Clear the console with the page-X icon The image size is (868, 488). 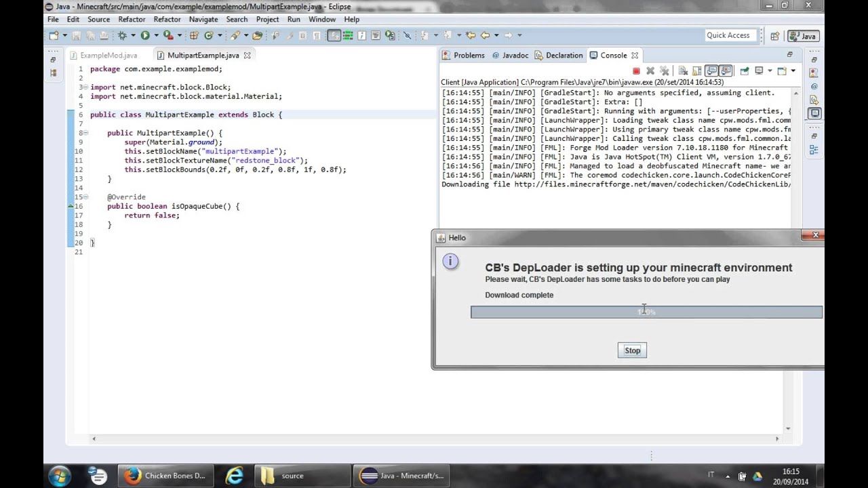point(683,70)
